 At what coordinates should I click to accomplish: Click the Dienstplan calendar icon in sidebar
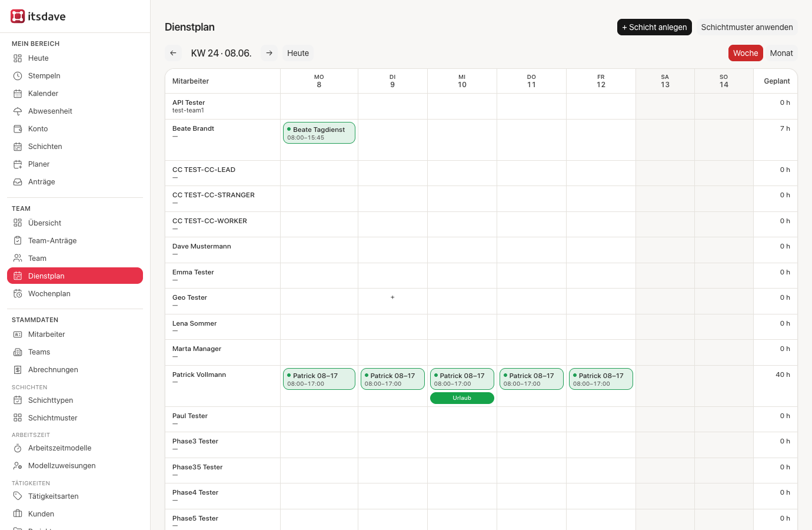click(18, 276)
